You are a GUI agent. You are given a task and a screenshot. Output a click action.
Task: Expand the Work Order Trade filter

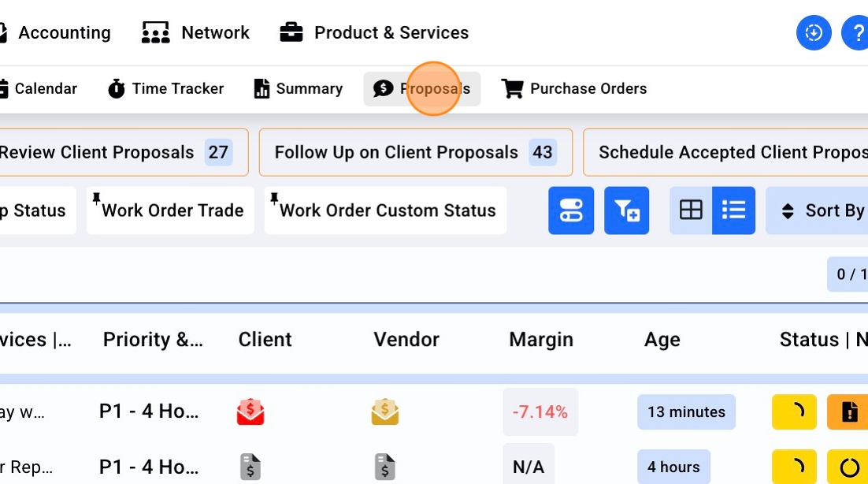tap(171, 210)
